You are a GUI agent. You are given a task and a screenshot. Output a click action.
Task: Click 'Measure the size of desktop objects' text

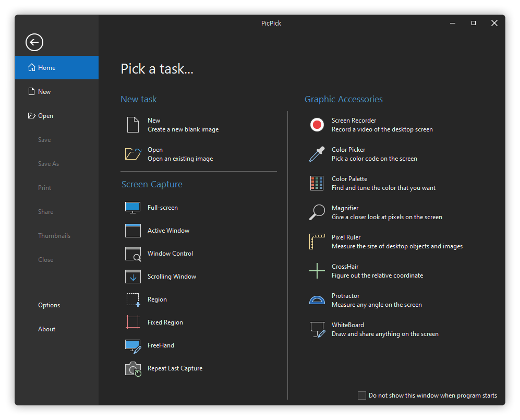[x=397, y=246]
